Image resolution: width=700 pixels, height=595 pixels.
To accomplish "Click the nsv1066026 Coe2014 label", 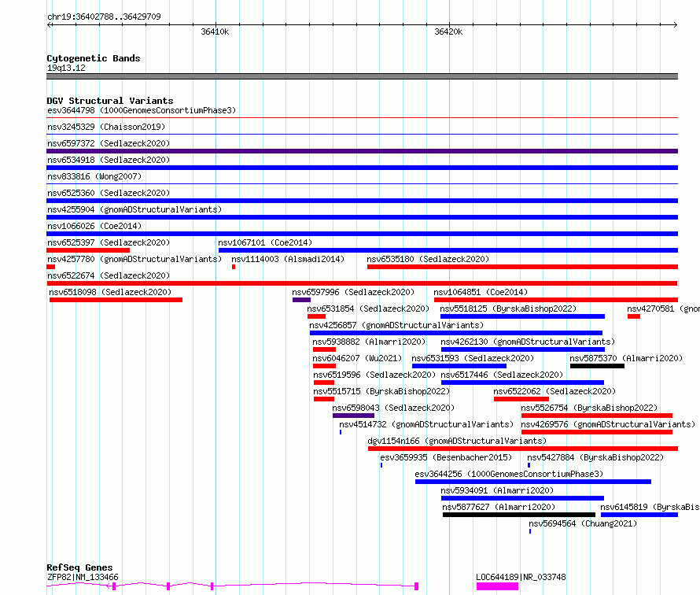I will click(94, 226).
